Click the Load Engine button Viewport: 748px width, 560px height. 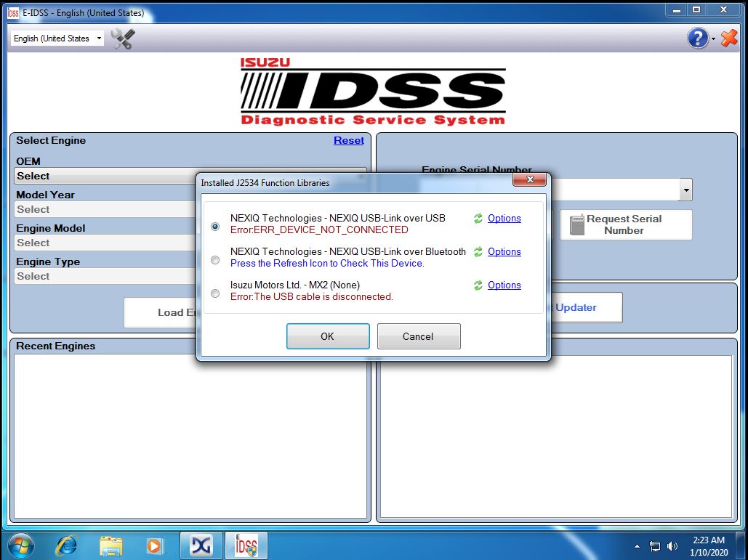click(160, 312)
